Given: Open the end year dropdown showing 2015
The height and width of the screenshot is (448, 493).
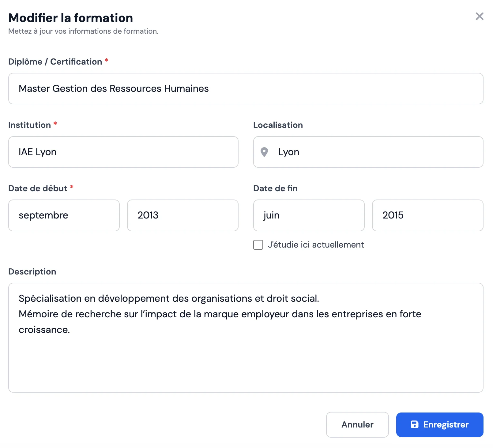Looking at the screenshot, I should tap(427, 215).
